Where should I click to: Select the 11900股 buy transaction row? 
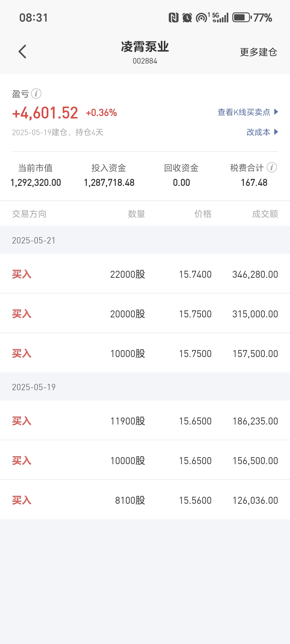[x=145, y=420]
